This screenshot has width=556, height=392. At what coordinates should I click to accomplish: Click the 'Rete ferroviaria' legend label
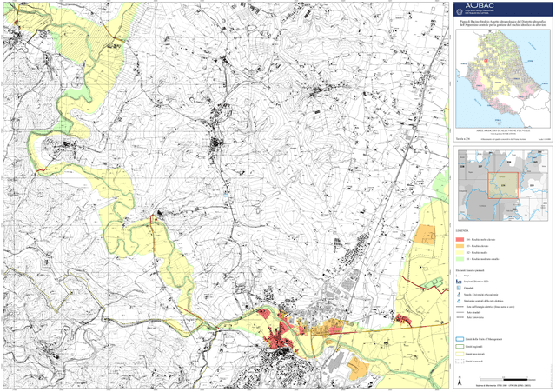(x=475, y=317)
